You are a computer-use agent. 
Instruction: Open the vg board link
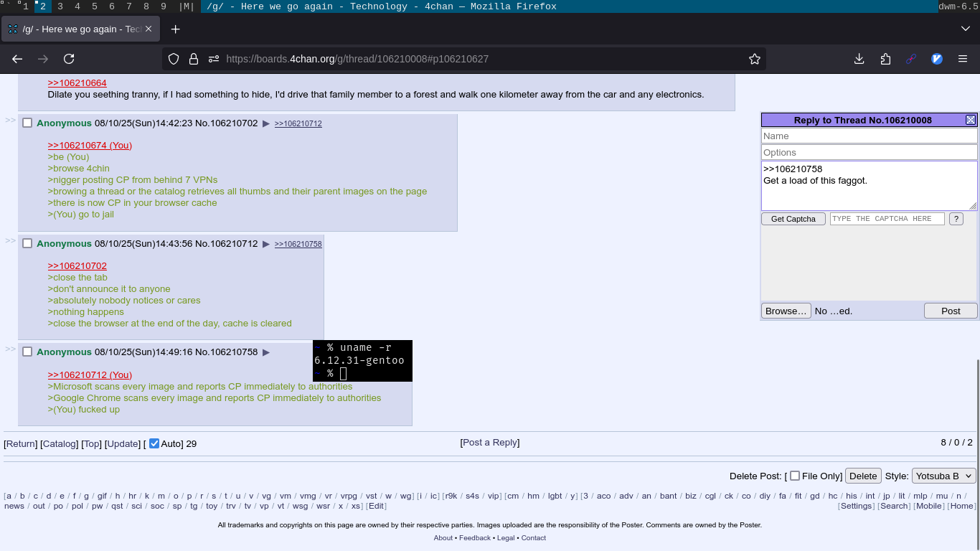[x=266, y=496]
